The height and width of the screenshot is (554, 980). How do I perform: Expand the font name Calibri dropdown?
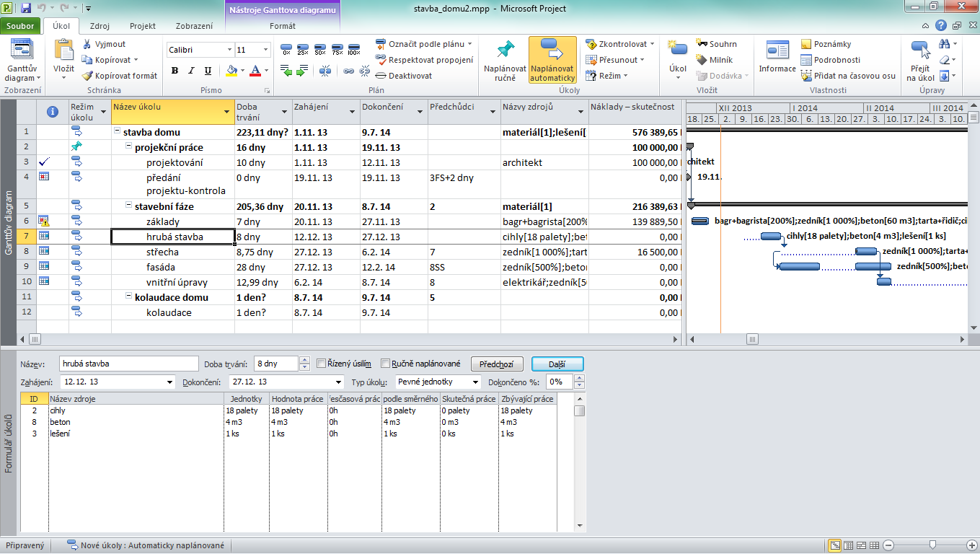229,50
